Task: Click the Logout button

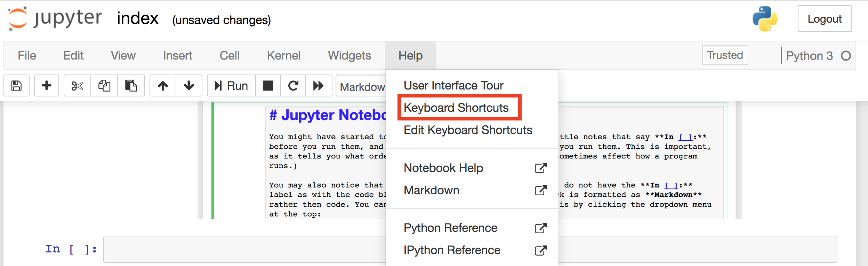Action: [x=825, y=19]
